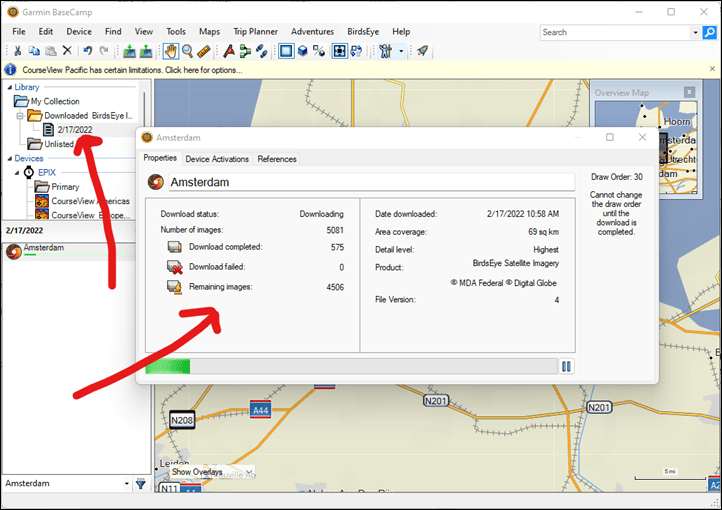Screen dimensions: 722x510
Task: Open the Amsterdam dropdown at bottom left
Action: coord(127,484)
